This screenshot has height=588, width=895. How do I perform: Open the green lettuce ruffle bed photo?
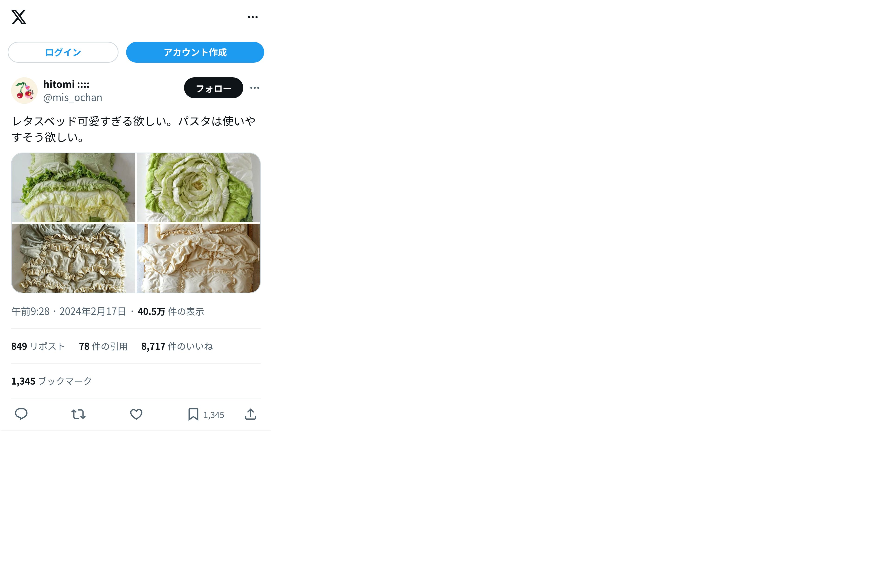click(73, 188)
